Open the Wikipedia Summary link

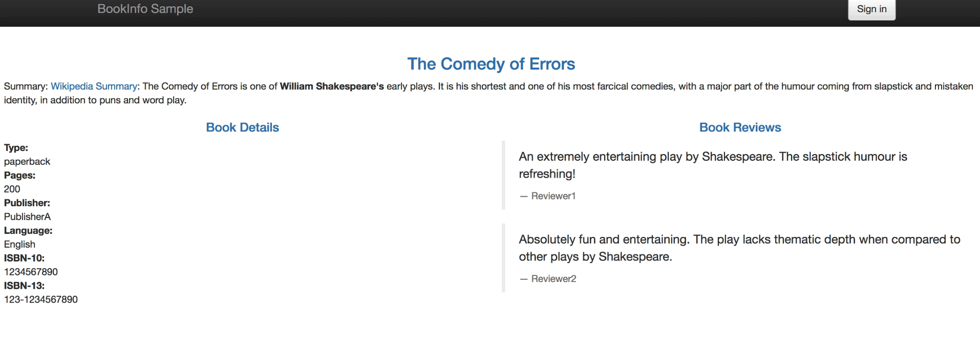click(x=94, y=86)
